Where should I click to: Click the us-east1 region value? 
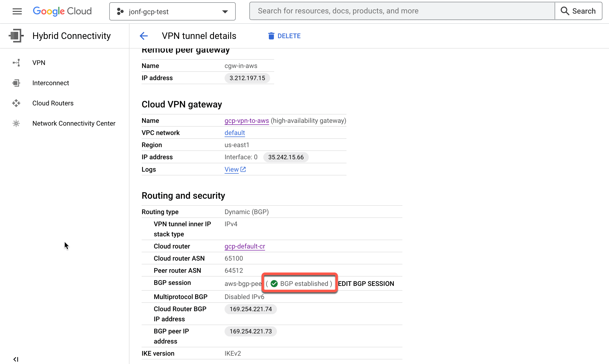[237, 145]
